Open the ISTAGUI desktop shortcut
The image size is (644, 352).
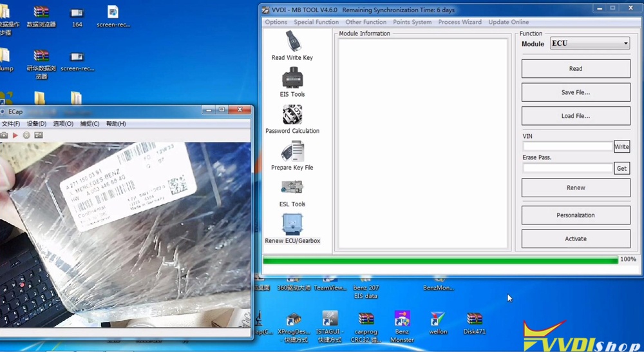tap(329, 327)
